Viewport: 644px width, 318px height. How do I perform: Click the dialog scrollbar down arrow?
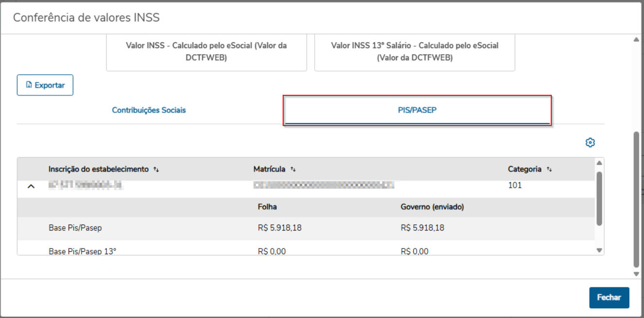coord(636,274)
